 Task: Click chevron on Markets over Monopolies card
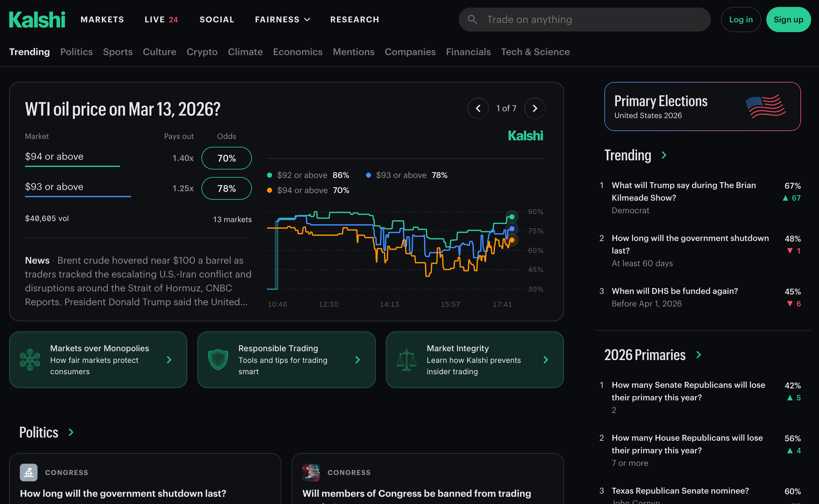point(169,360)
